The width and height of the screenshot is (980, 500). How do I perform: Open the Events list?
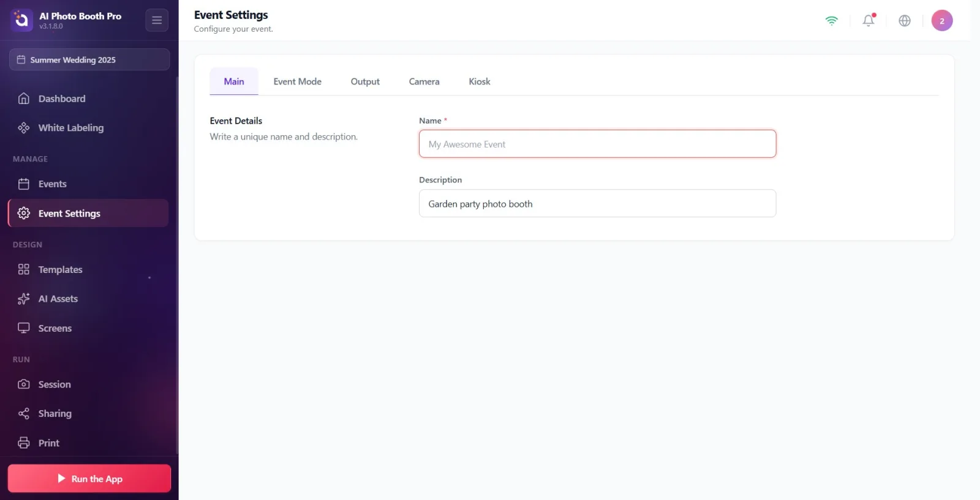[x=88, y=184]
